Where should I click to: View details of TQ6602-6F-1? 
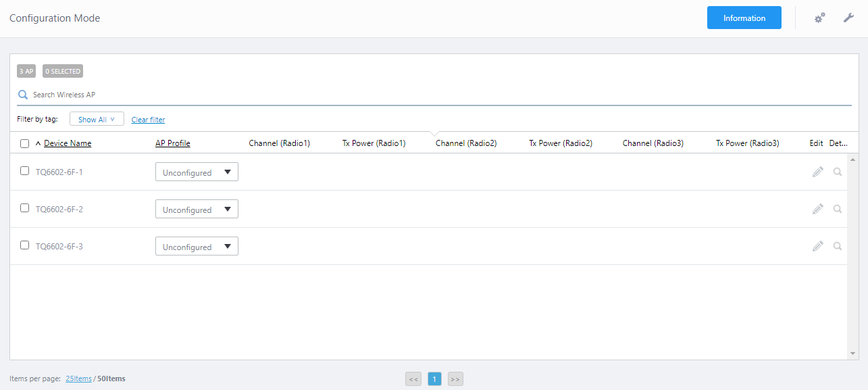(838, 172)
